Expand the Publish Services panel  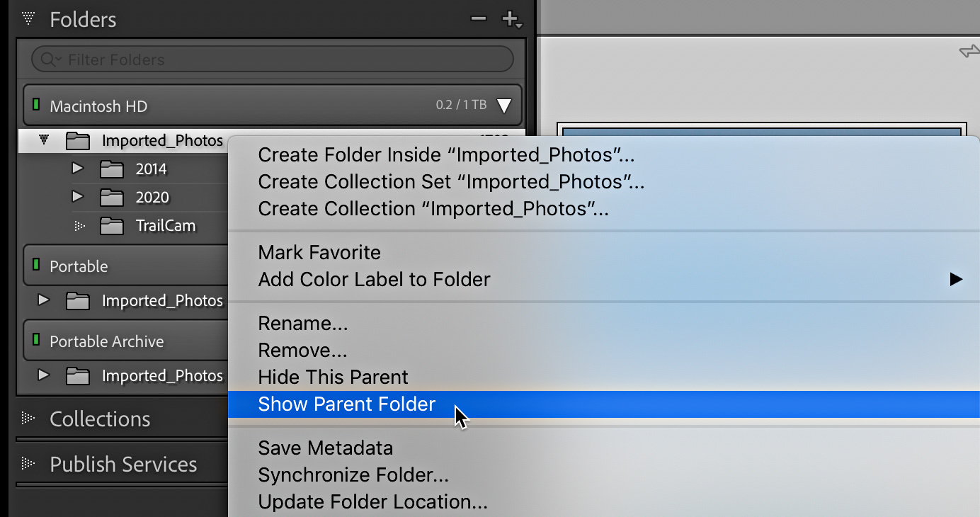pyautogui.click(x=28, y=464)
